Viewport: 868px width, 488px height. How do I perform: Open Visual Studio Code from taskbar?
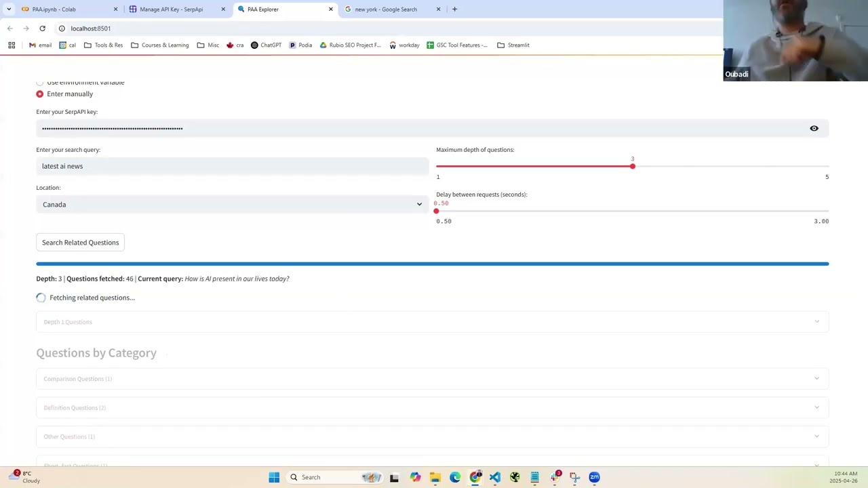(495, 477)
